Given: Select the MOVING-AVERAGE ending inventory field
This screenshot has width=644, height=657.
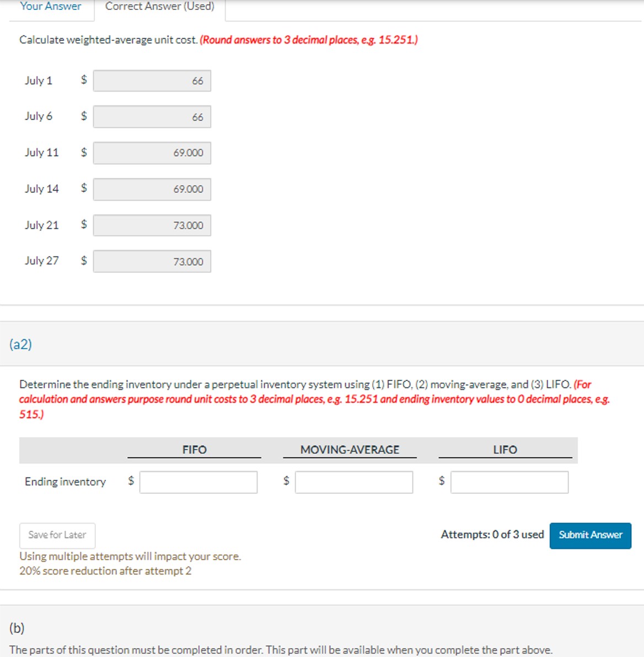Looking at the screenshot, I should 354,482.
